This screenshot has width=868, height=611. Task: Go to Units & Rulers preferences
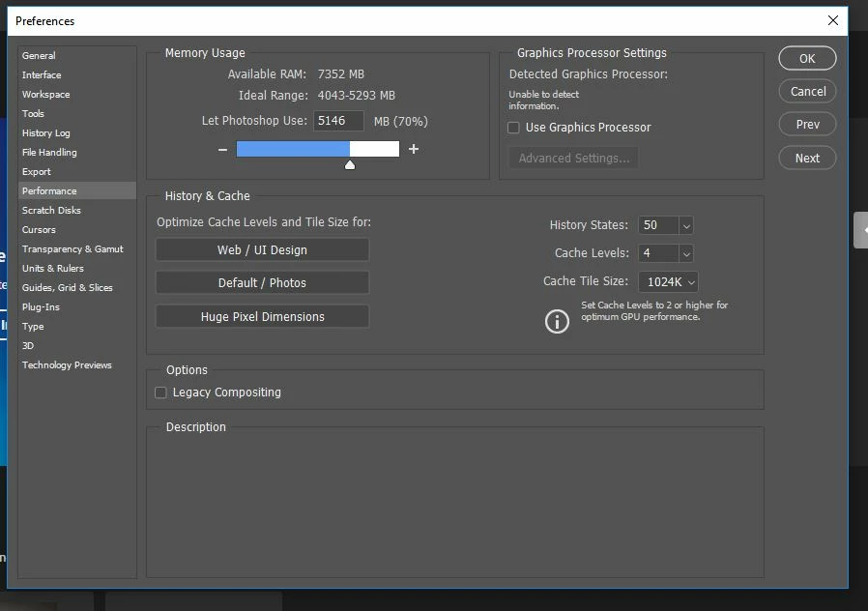pos(77,269)
